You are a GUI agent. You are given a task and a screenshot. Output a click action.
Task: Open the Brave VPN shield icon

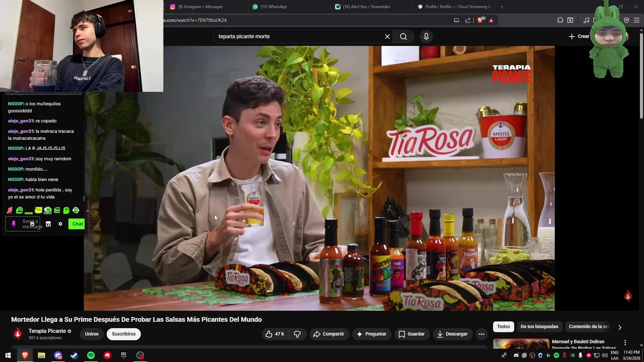tap(626, 20)
